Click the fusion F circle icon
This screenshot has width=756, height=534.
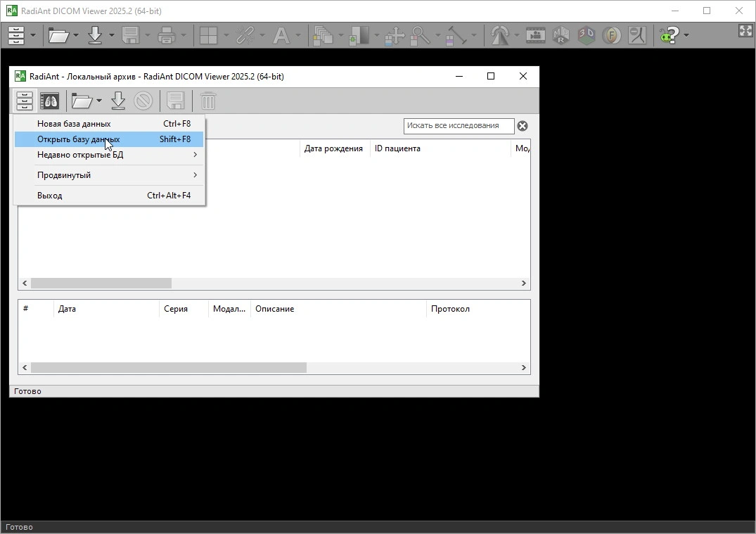612,35
